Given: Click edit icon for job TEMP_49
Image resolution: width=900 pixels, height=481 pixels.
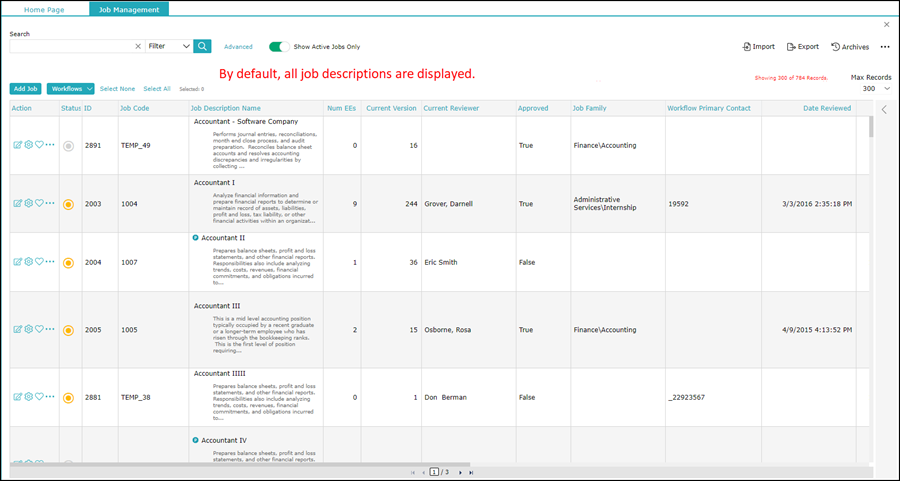Looking at the screenshot, I should [x=17, y=145].
